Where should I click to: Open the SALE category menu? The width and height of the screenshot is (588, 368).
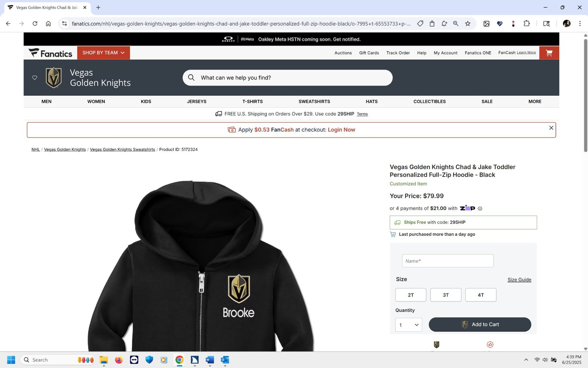coord(487,102)
